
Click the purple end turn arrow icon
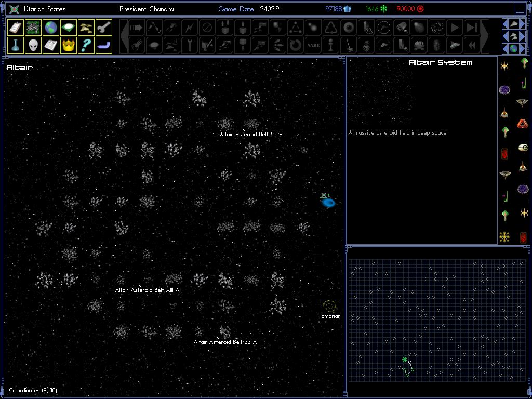tap(104, 45)
